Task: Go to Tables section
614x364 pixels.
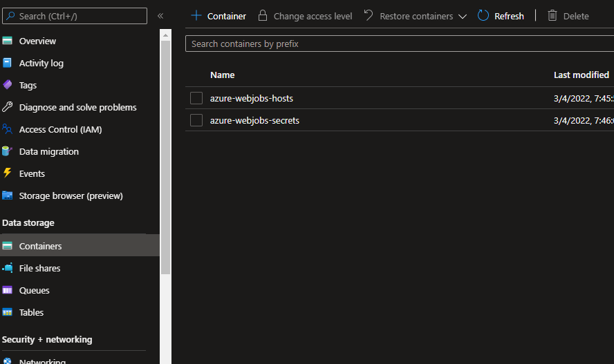Action: point(31,312)
